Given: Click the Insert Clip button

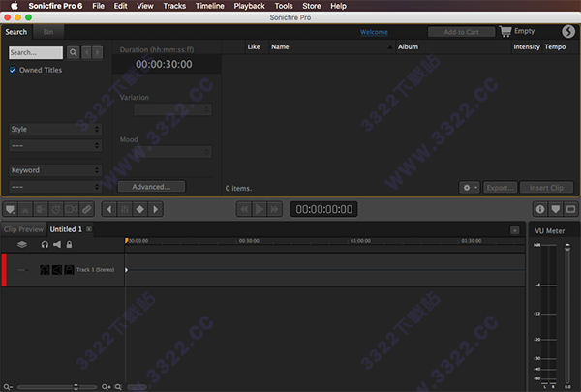Looking at the screenshot, I should 546,188.
